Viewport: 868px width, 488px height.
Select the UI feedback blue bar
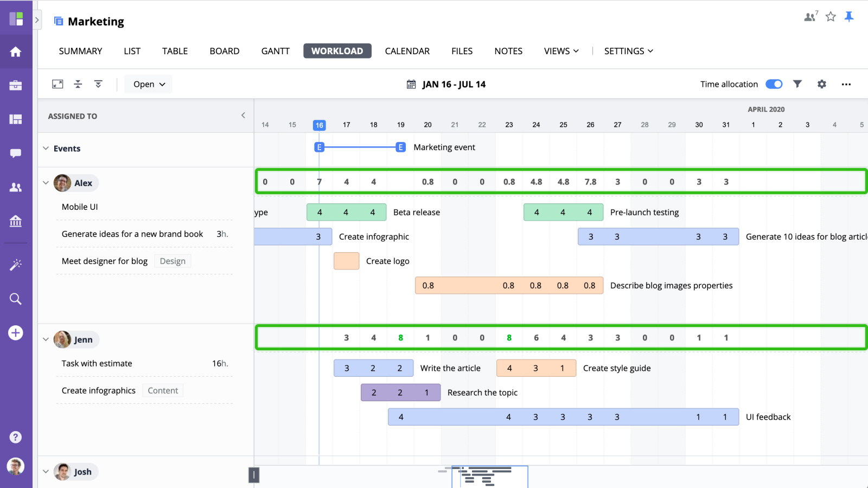point(563,417)
